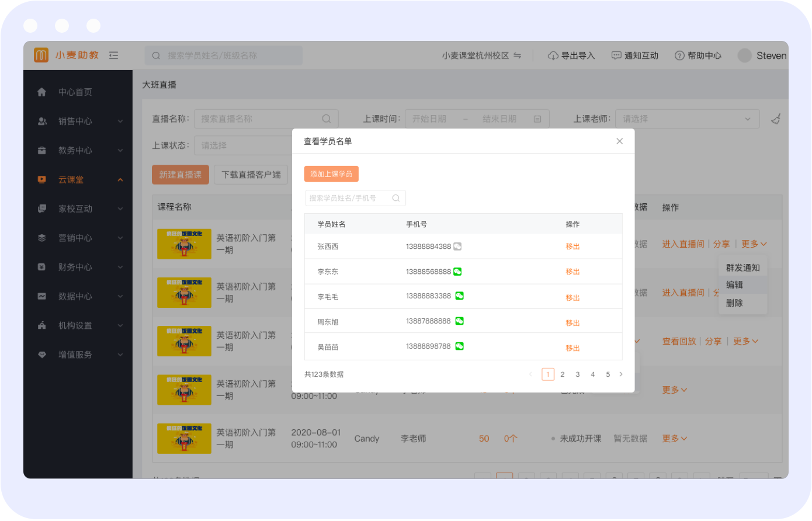
Task: Click the 中心首页 home icon
Action: (41, 92)
